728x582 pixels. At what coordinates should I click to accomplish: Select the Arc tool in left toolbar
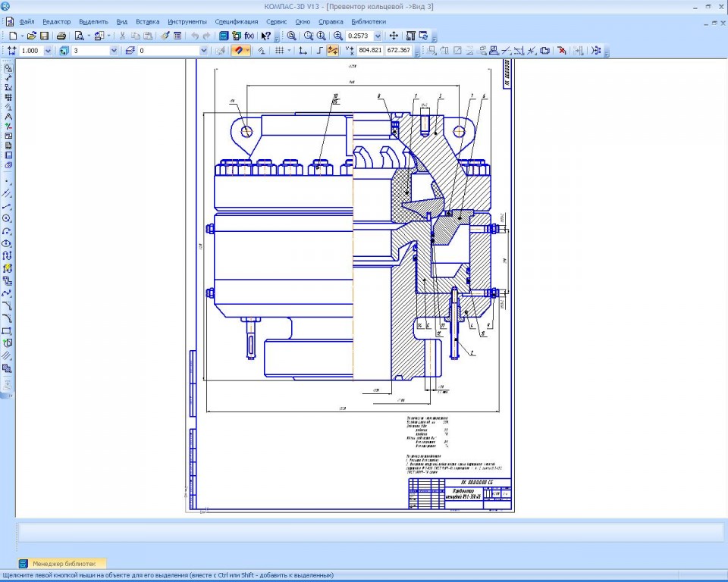[7, 231]
